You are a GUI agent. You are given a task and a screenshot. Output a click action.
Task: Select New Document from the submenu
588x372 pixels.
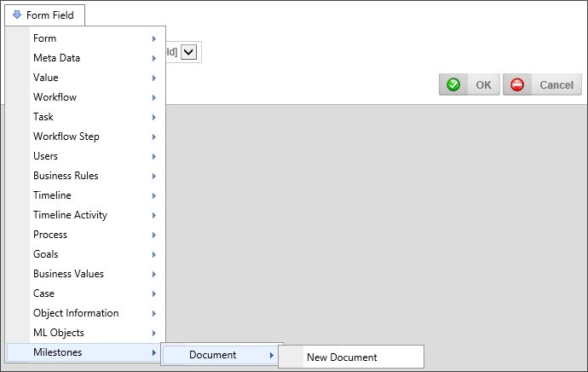[342, 357]
